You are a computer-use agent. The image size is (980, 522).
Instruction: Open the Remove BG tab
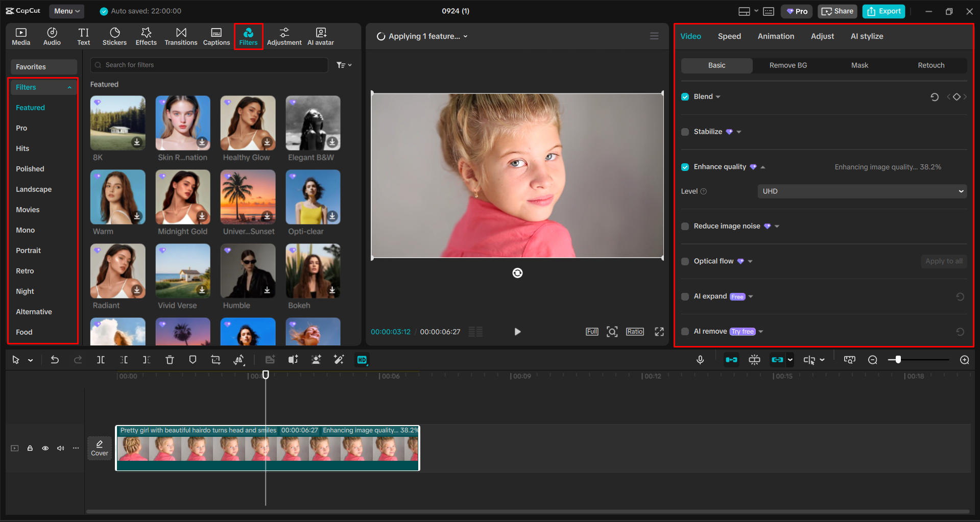787,65
